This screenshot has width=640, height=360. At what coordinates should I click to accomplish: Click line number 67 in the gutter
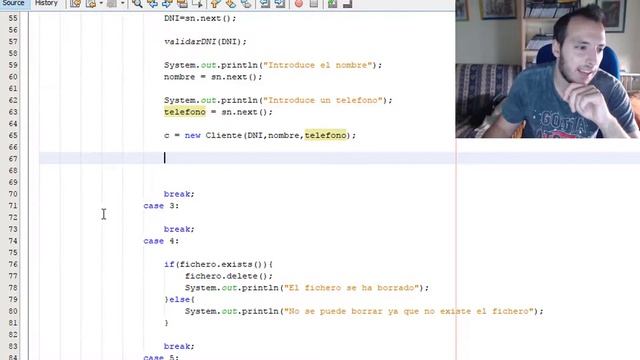(13, 159)
